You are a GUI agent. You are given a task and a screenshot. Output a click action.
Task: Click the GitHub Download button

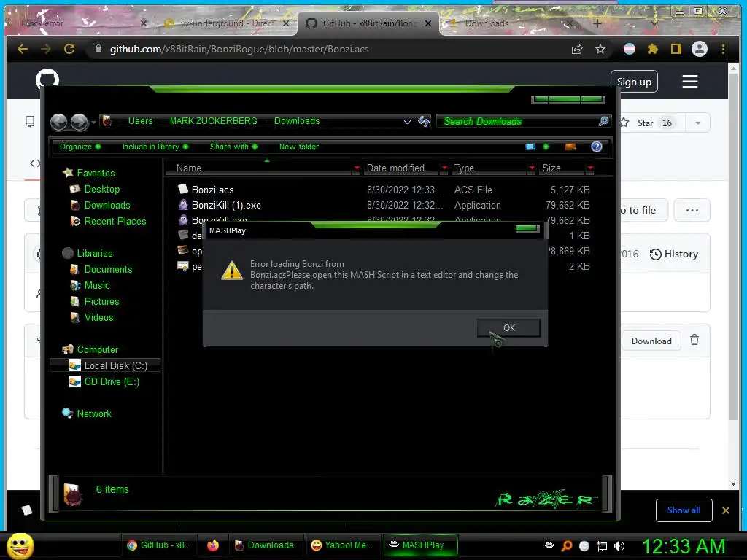click(651, 341)
